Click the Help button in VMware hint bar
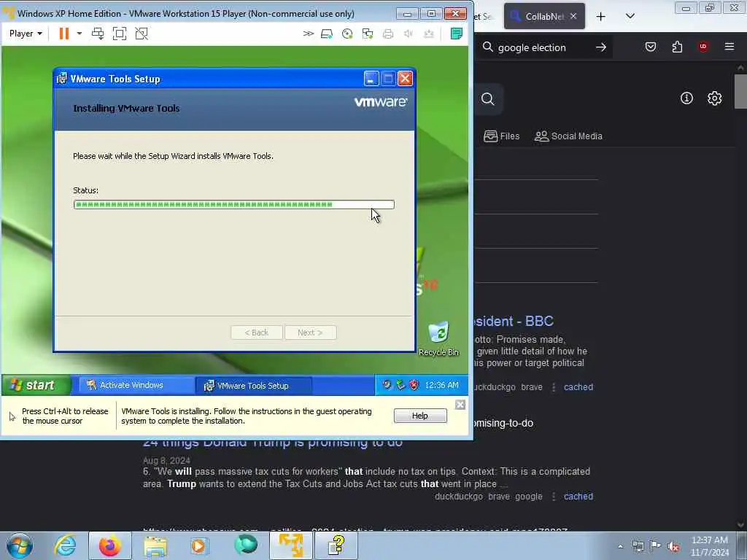This screenshot has width=747, height=560. point(420,416)
